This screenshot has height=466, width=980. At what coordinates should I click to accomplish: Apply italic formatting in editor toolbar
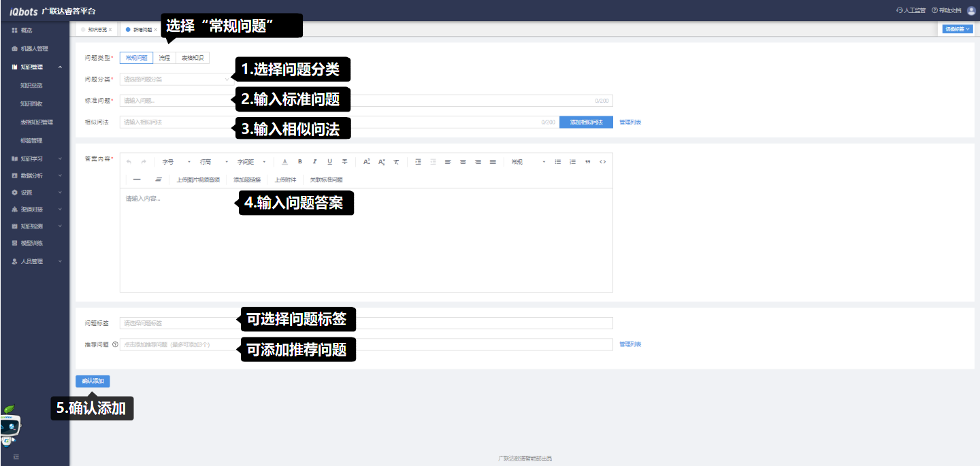point(314,162)
